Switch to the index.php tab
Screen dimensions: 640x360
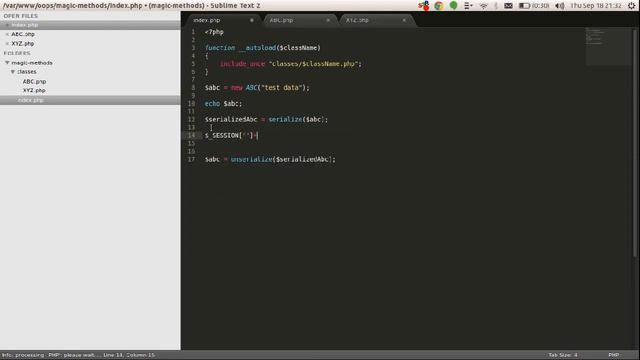[x=223, y=20]
